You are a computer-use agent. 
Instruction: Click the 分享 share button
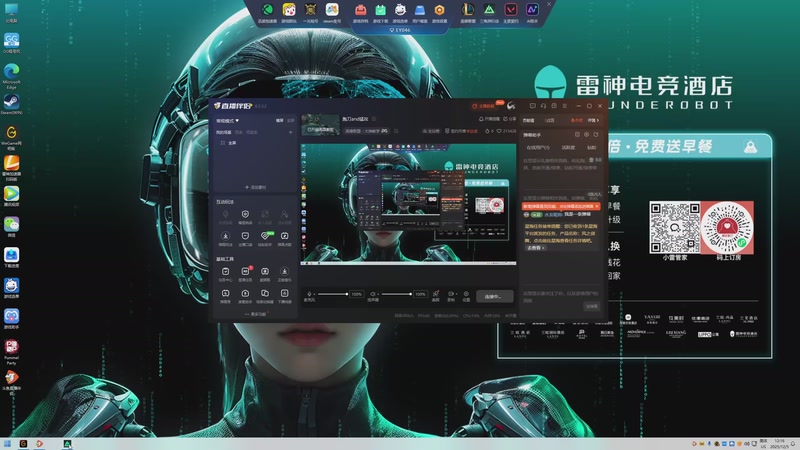(x=509, y=119)
